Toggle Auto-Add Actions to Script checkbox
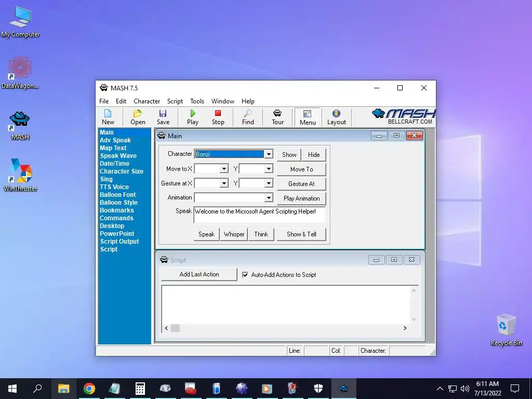This screenshot has height=399, width=532. (245, 275)
